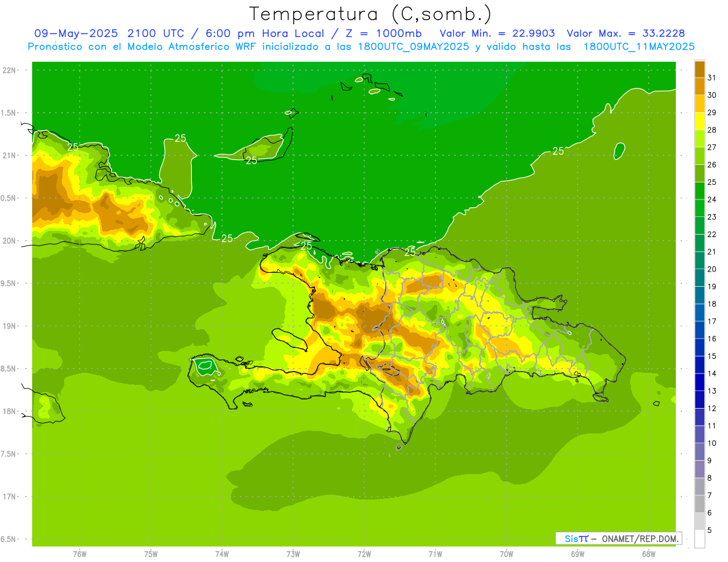Click the '74W' longitude axis label
Viewport: 728px width, 562px height.
[222, 554]
